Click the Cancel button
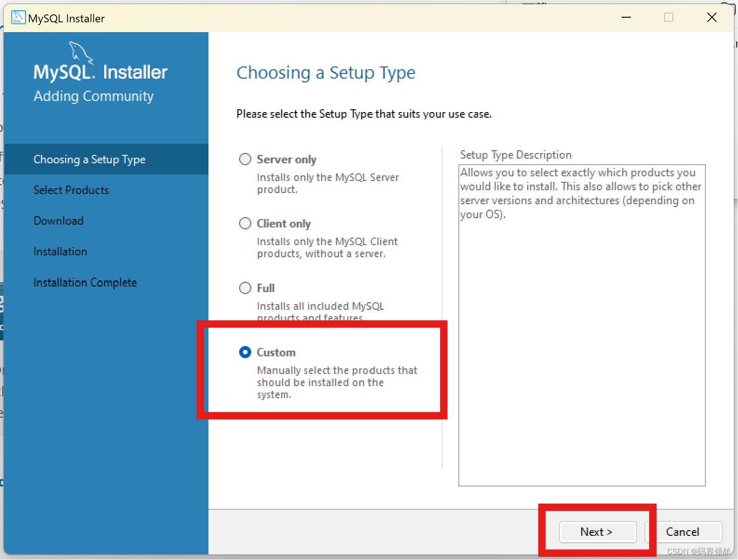The width and height of the screenshot is (738, 560). 683,532
